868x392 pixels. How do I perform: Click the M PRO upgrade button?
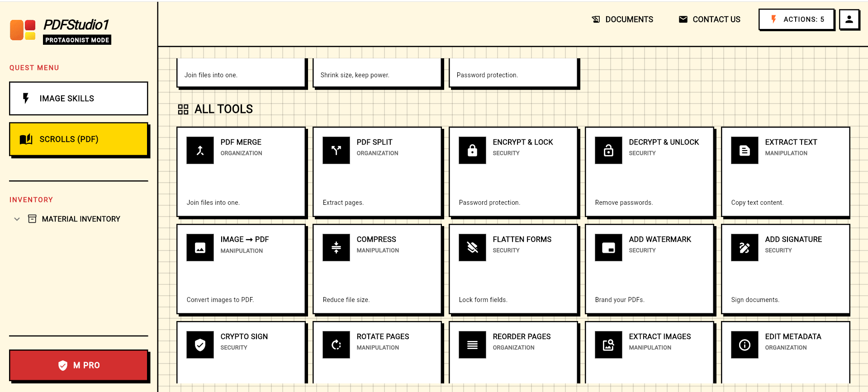coord(79,365)
